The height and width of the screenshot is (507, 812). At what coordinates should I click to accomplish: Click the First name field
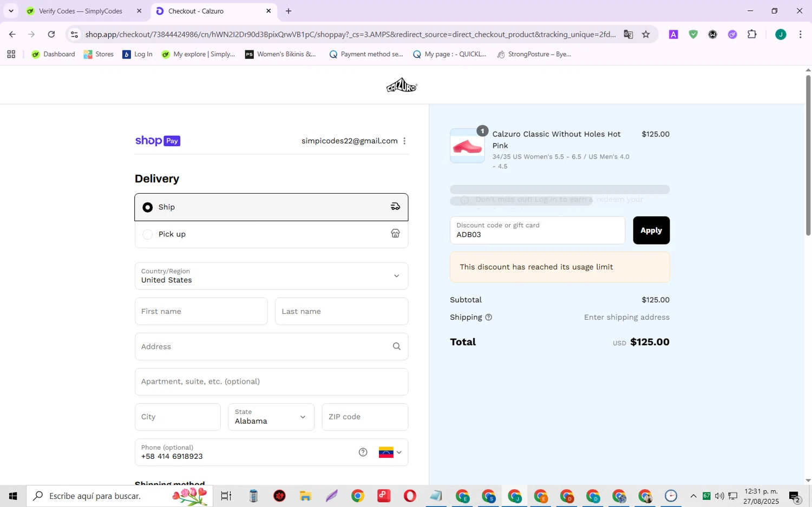(x=201, y=311)
